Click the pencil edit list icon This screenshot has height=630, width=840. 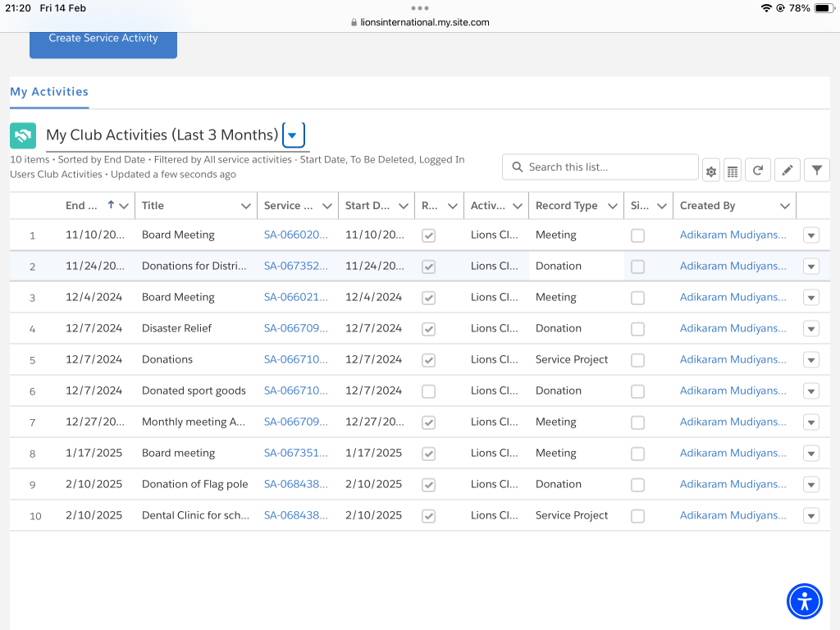pyautogui.click(x=787, y=171)
